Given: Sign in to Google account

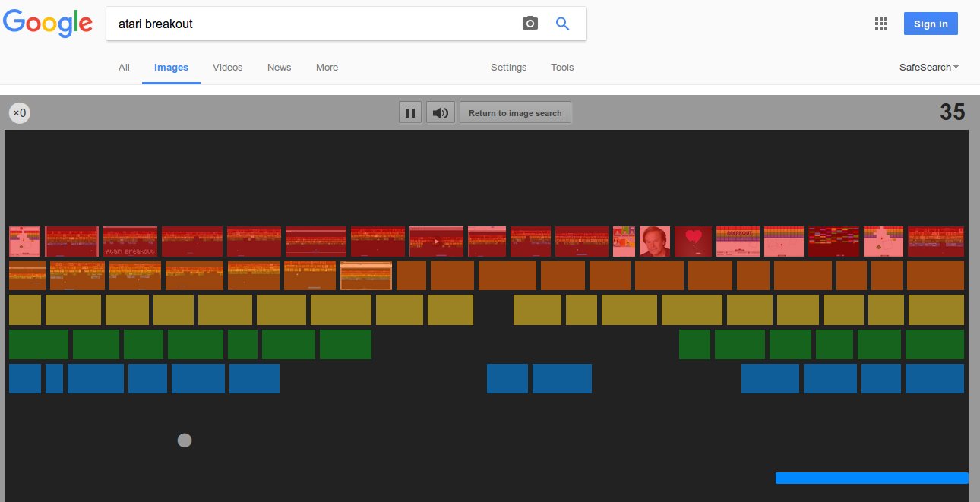Looking at the screenshot, I should pyautogui.click(x=931, y=24).
